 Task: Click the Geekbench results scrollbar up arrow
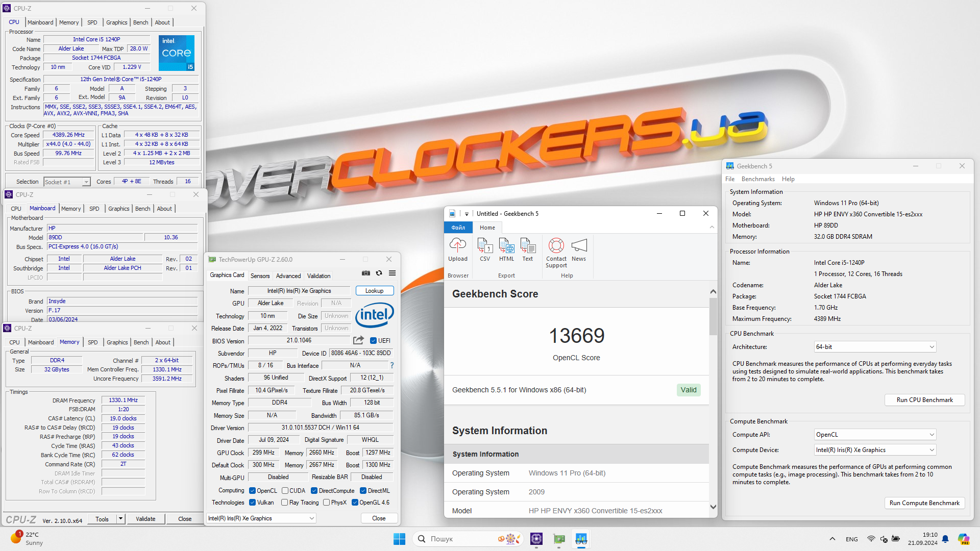click(x=713, y=292)
